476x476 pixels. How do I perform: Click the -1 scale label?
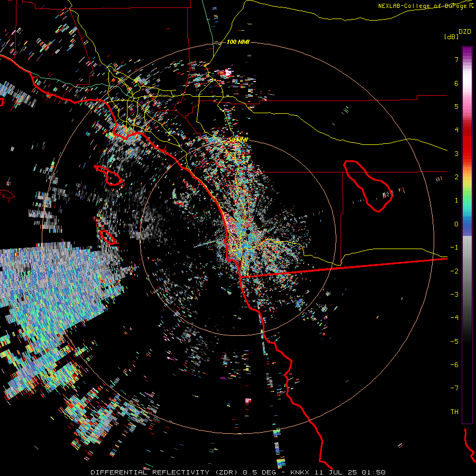[x=454, y=248]
